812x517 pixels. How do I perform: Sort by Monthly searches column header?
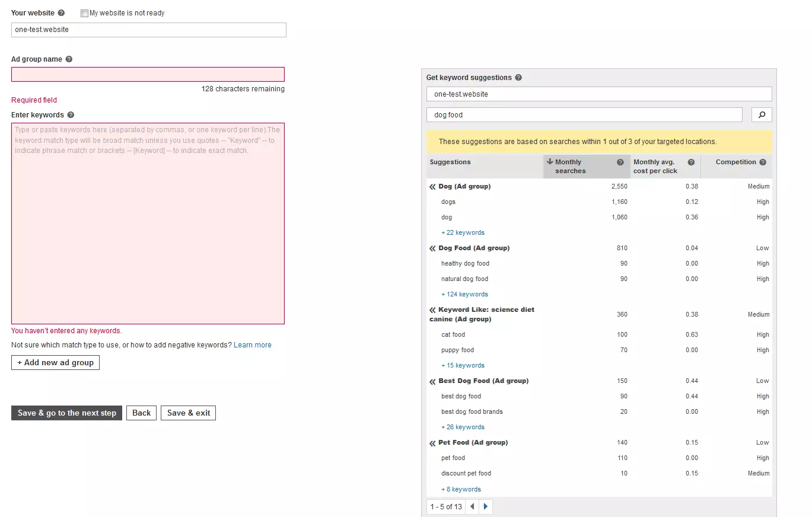569,167
